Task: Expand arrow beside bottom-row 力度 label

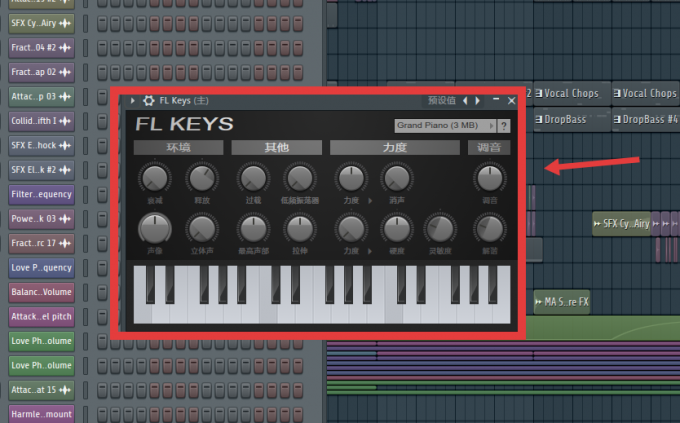Action: click(370, 251)
